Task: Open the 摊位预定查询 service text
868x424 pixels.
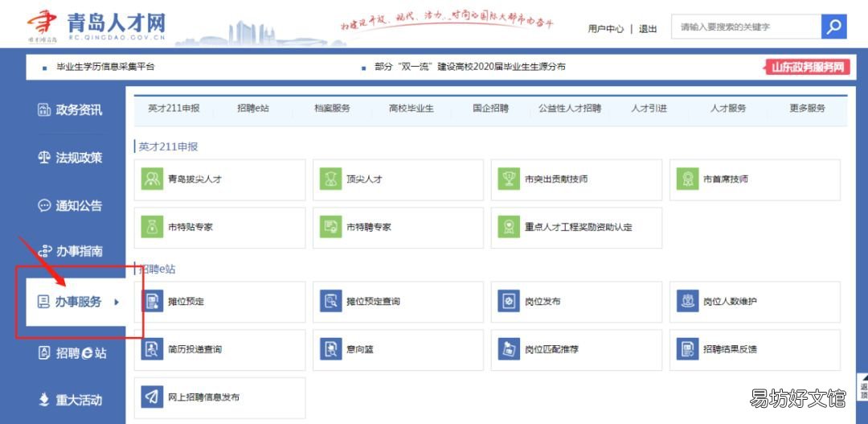Action: pyautogui.click(x=373, y=302)
